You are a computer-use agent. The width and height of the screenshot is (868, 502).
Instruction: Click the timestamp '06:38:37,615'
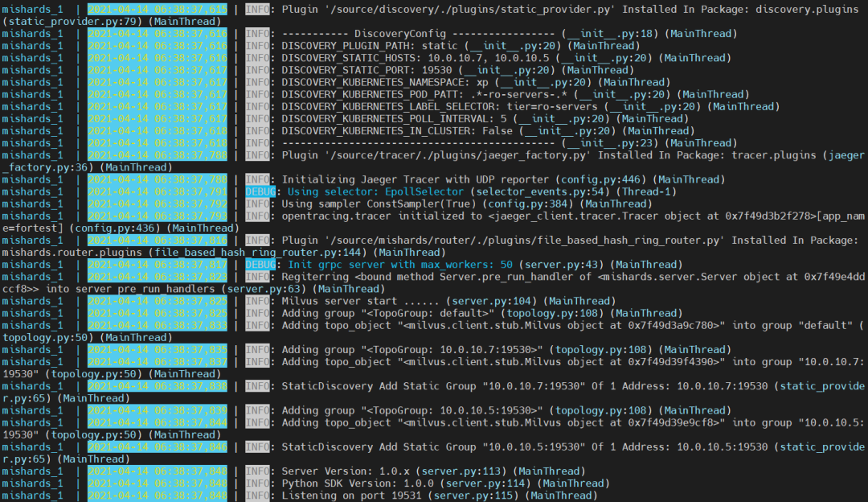pyautogui.click(x=190, y=10)
